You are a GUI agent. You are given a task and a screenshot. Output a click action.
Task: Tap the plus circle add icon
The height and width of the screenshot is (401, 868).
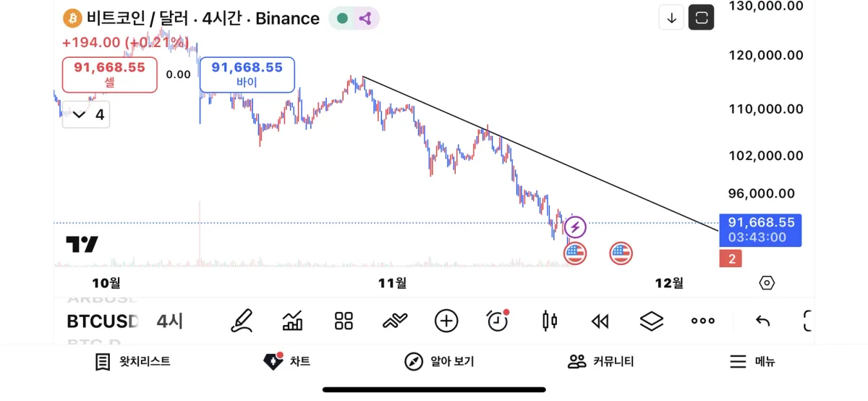[446, 321]
